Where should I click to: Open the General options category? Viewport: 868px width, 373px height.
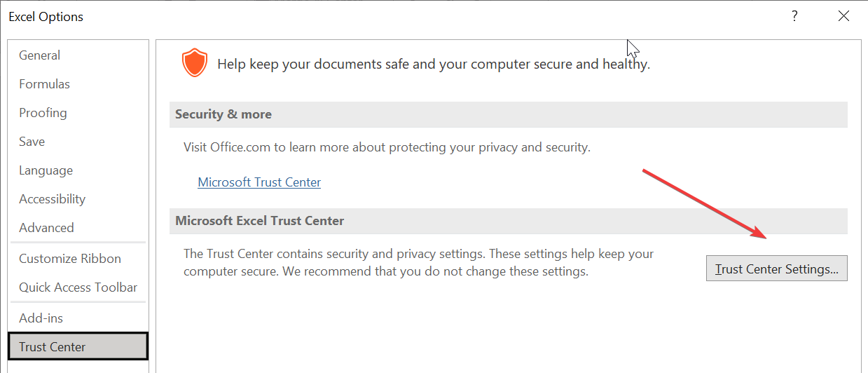coord(39,55)
